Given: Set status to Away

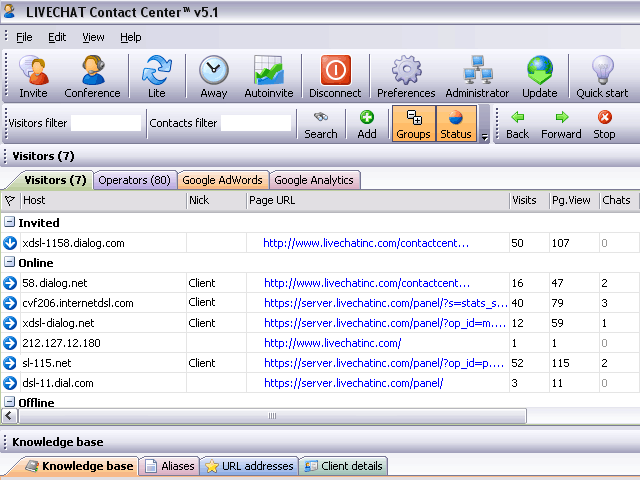Looking at the screenshot, I should [213, 77].
